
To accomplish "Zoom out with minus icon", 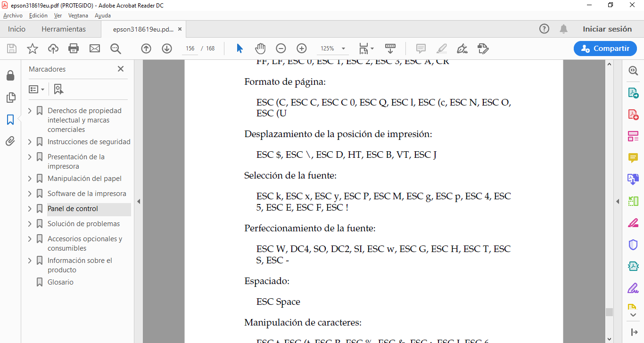I will [281, 49].
